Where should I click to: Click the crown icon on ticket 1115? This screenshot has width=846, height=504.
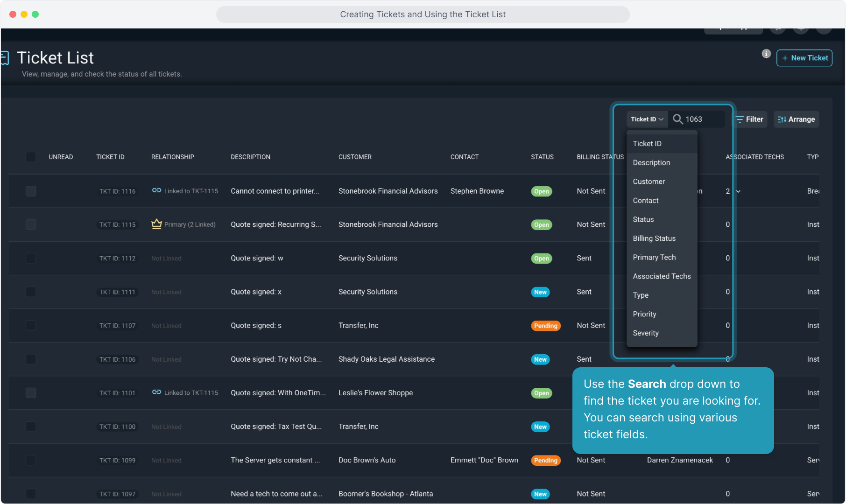156,224
